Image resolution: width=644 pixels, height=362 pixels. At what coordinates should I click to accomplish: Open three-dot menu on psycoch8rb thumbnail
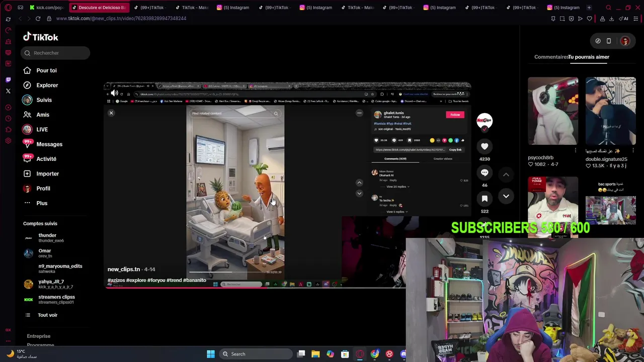tap(576, 150)
